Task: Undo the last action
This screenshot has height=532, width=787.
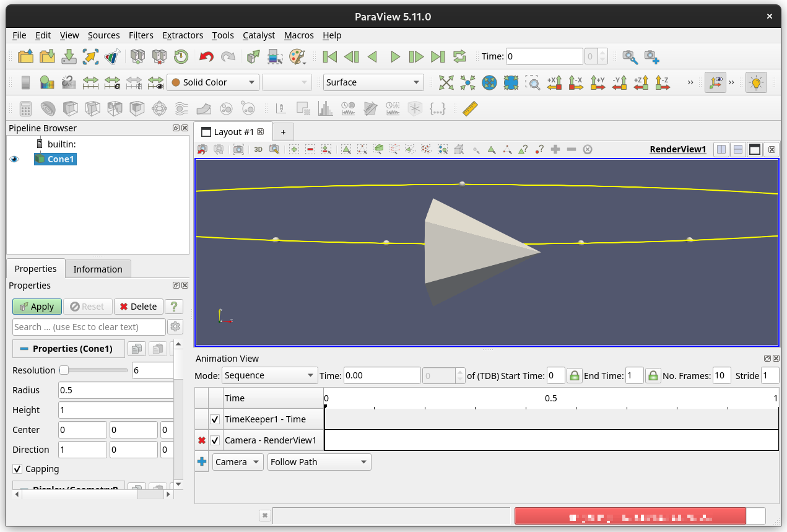Action: point(206,57)
